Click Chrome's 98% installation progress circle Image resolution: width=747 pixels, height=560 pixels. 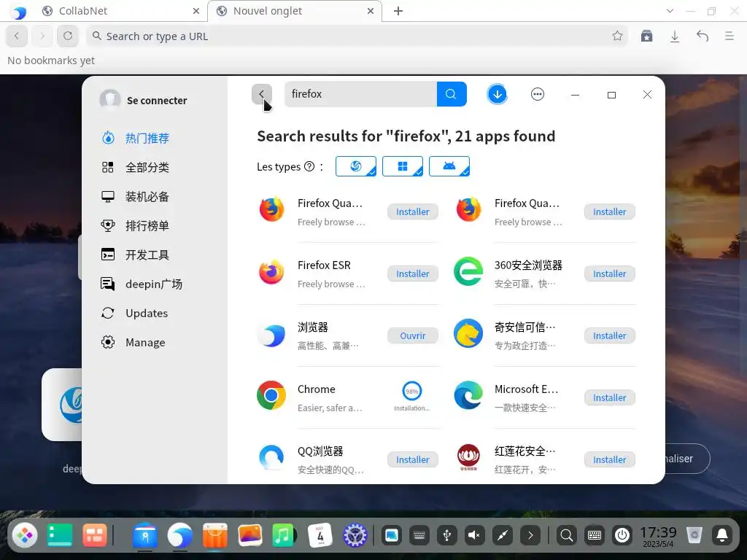412,391
